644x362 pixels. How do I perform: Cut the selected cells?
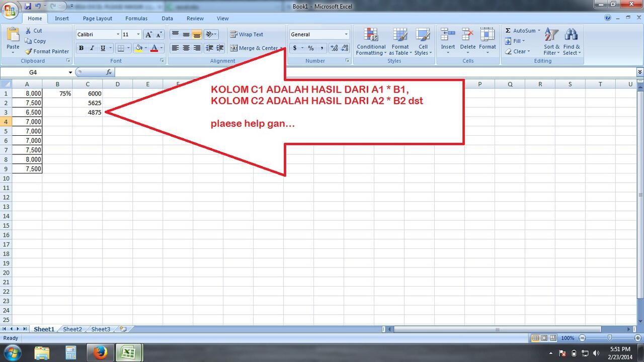[34, 31]
